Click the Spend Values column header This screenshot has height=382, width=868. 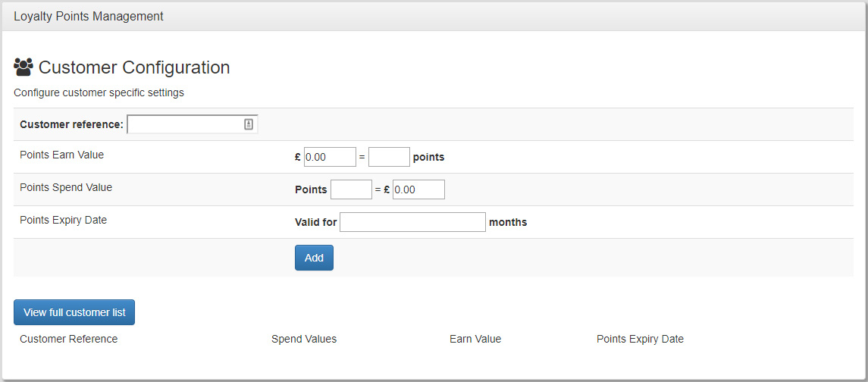click(x=304, y=339)
